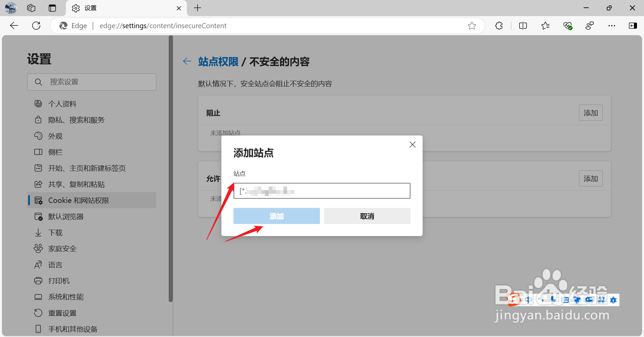Click 添加 to confirm adding the site
This screenshot has width=644, height=337.
pyautogui.click(x=276, y=216)
